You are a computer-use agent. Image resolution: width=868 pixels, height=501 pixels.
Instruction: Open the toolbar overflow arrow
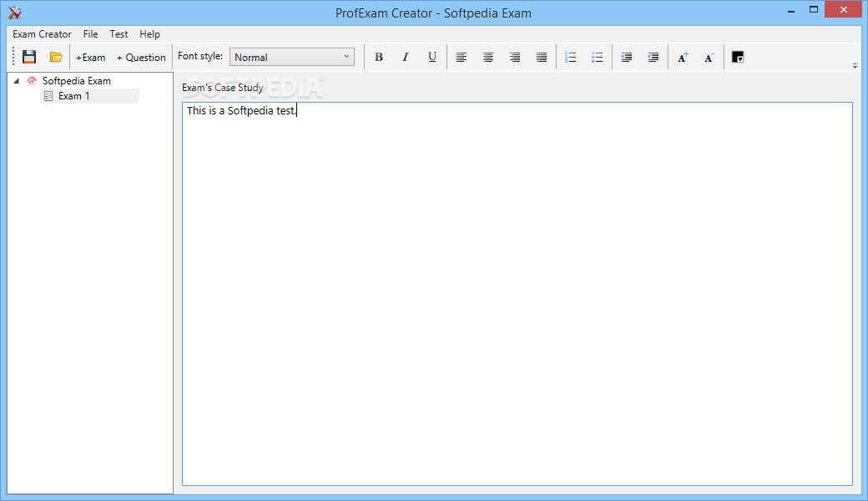click(x=855, y=66)
